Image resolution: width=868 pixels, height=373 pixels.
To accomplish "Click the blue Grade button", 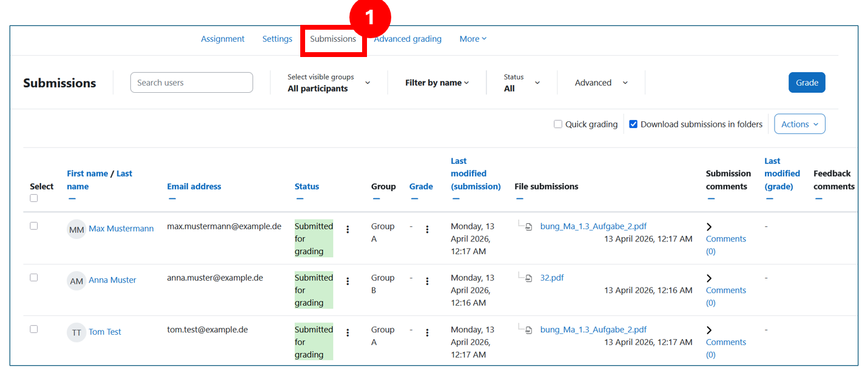I will pyautogui.click(x=807, y=82).
